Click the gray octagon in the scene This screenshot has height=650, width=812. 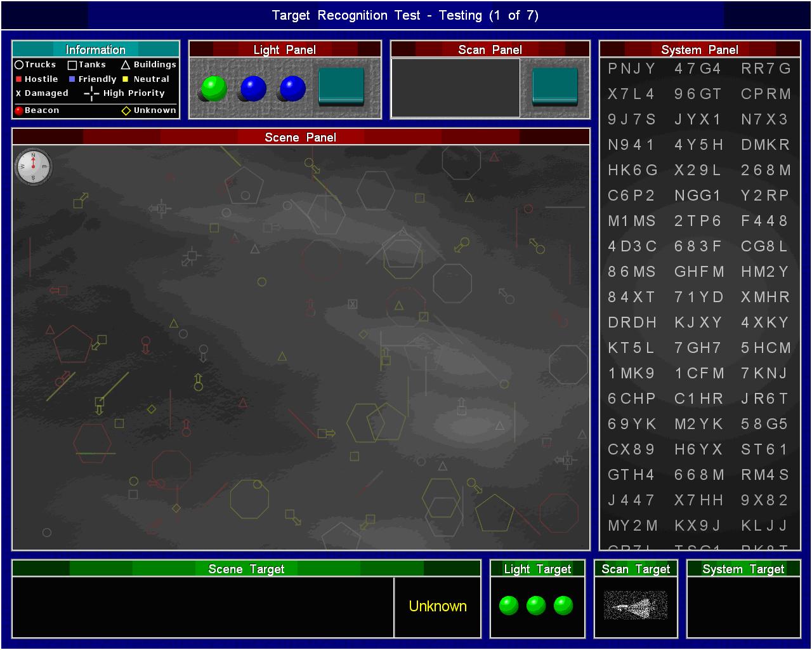tap(452, 284)
